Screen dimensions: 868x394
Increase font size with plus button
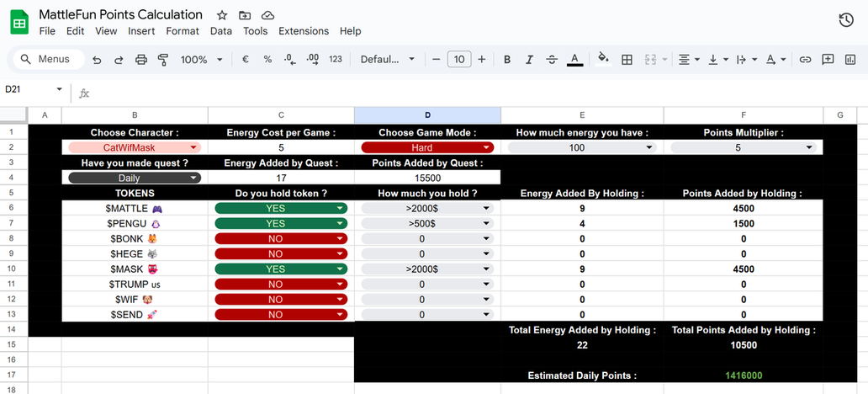coord(482,60)
